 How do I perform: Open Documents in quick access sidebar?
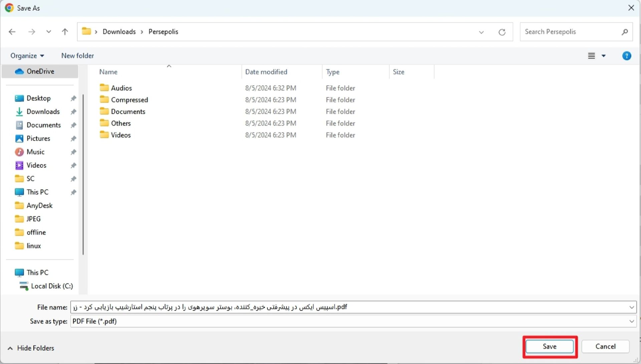pos(43,125)
